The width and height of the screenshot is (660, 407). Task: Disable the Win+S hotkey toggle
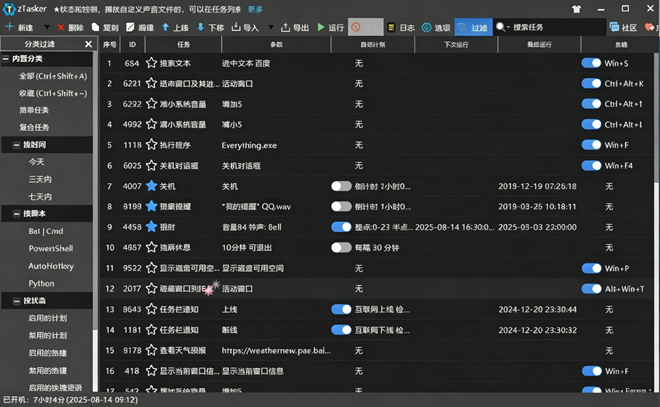[591, 63]
